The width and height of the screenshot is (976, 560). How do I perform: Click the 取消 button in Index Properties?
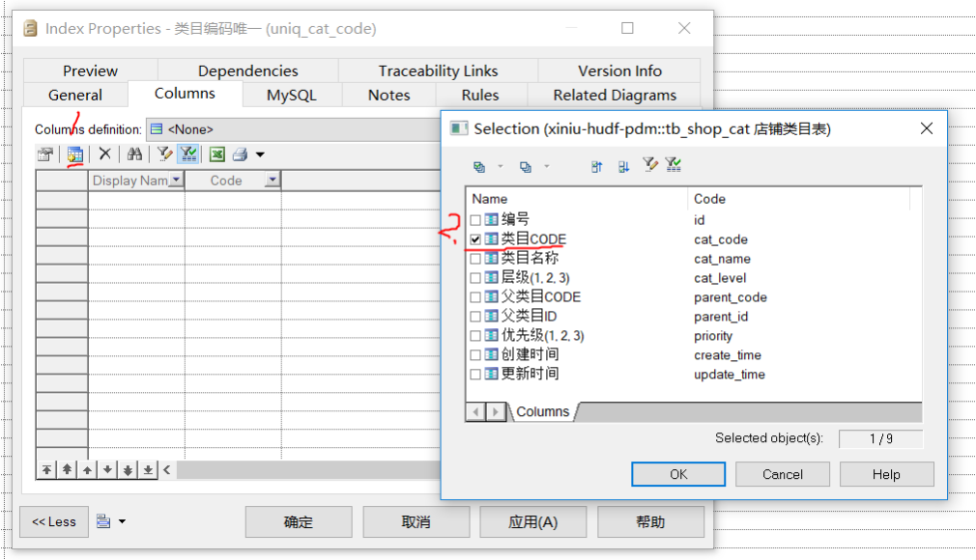coord(416,521)
